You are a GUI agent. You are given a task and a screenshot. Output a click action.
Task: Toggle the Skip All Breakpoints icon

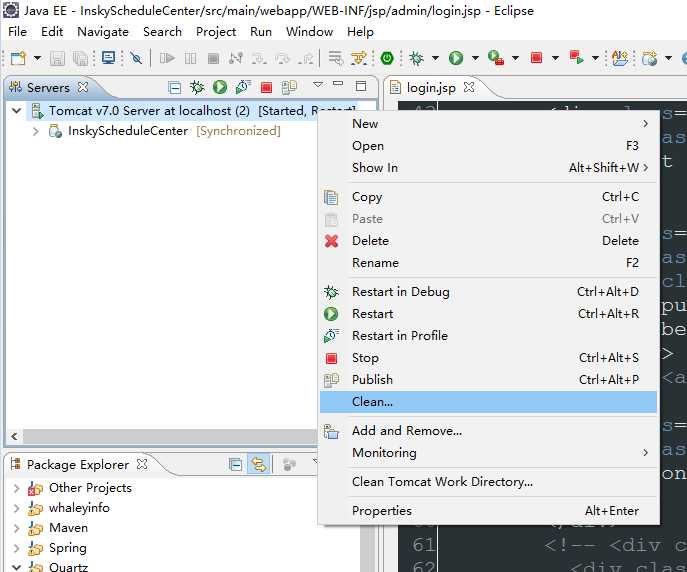click(136, 58)
